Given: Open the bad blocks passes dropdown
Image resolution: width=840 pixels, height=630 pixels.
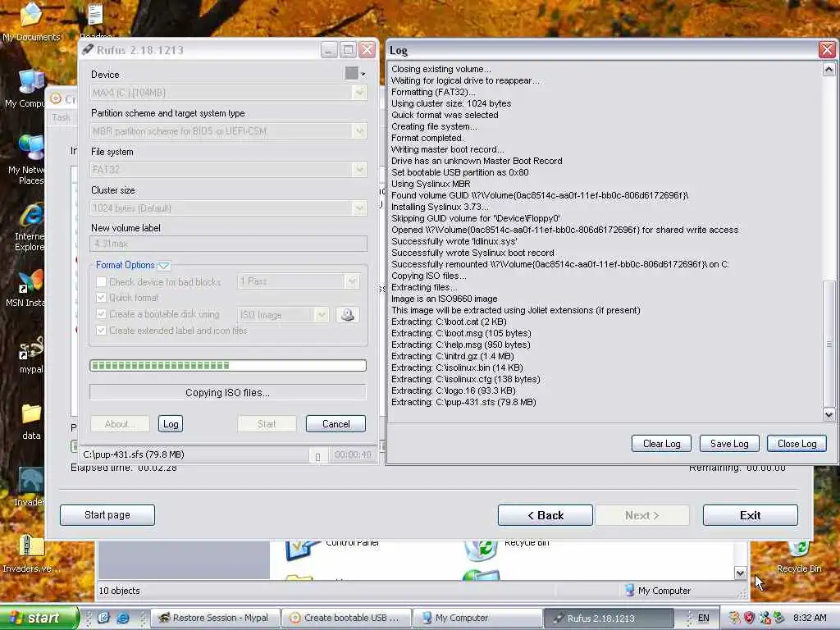Looking at the screenshot, I should pos(298,281).
